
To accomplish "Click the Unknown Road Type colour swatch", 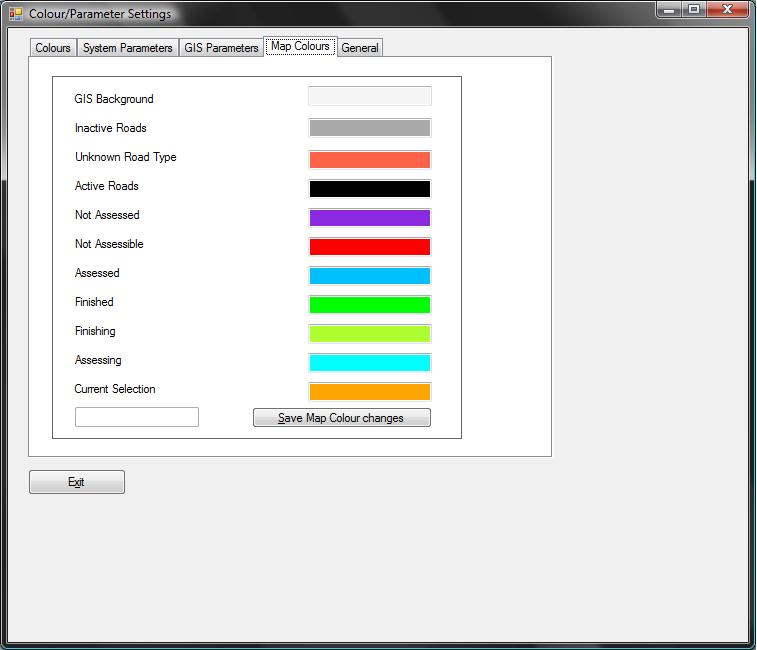I will point(369,159).
